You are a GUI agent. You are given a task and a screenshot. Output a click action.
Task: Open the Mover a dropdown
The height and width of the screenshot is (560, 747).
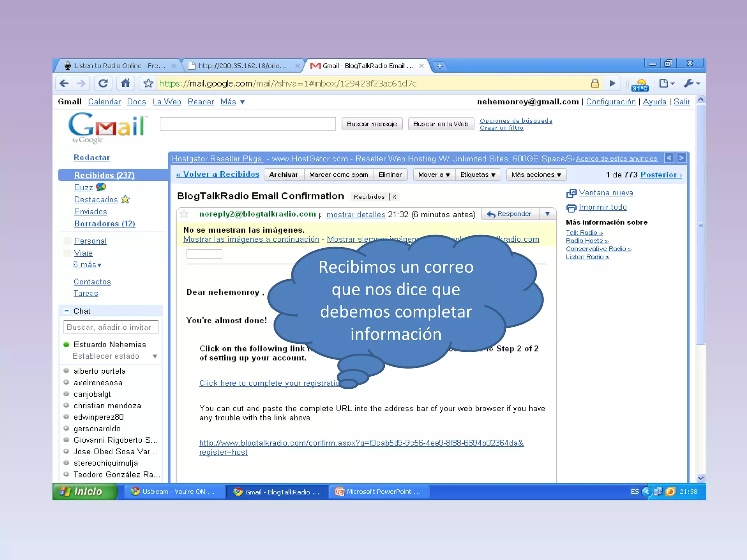coord(434,175)
